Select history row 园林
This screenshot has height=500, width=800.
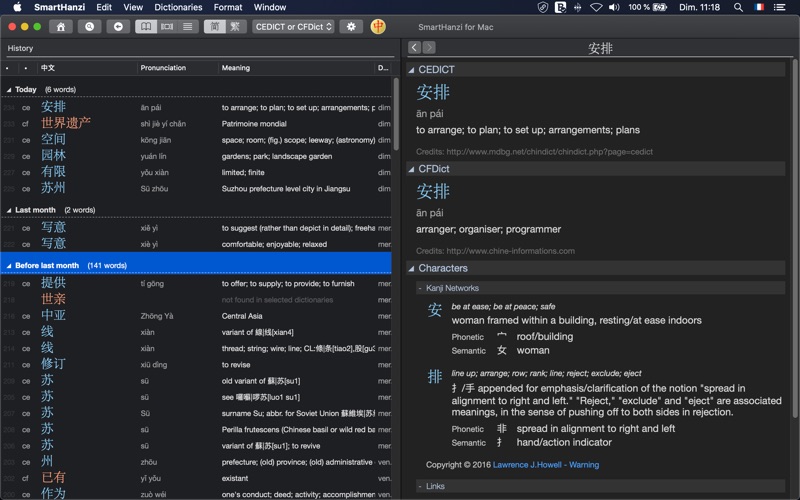(196, 156)
